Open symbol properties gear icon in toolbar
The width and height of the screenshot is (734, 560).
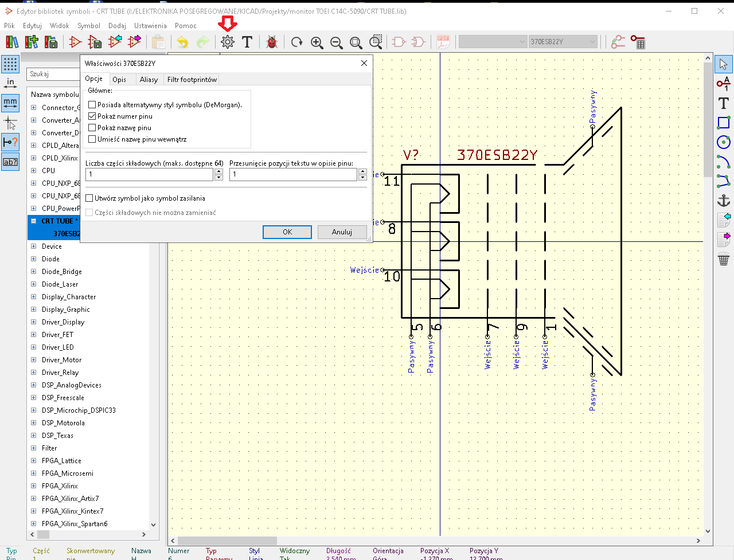click(x=228, y=42)
